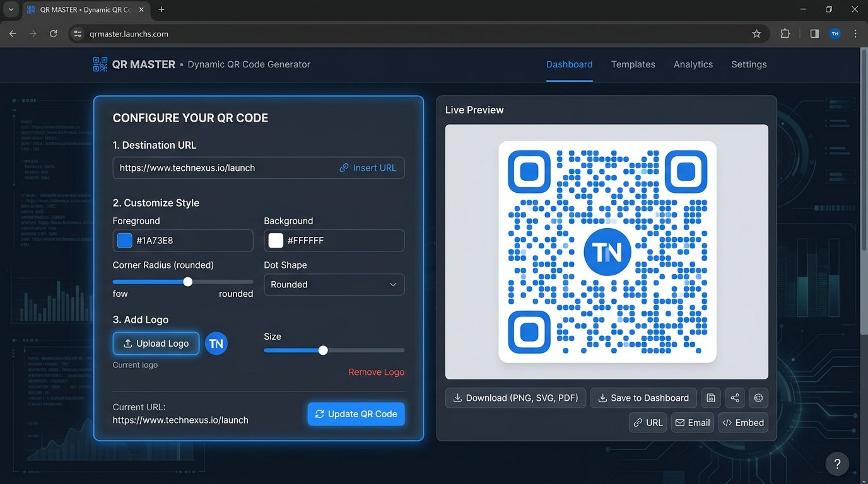Viewport: 868px width, 484px height.
Task: Click Save to Dashboard button
Action: tap(643, 398)
